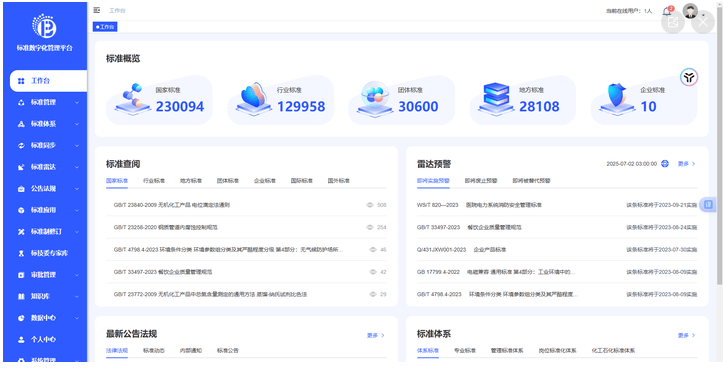Switch to the 地方标准 query tab
The width and height of the screenshot is (723, 370).
pyautogui.click(x=191, y=181)
